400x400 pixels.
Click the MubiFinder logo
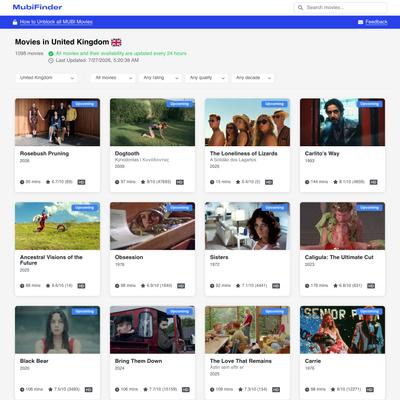pos(37,7)
